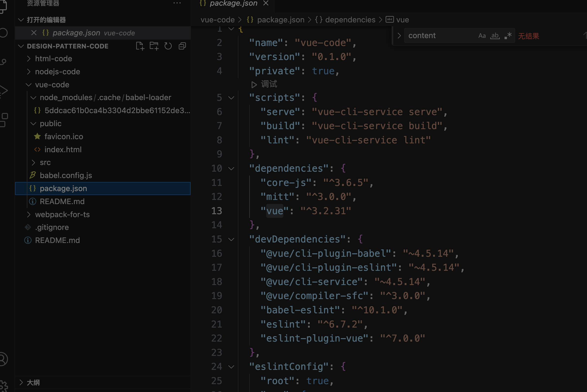
Task: Expand the Outline panel at bottom
Action: 21,382
